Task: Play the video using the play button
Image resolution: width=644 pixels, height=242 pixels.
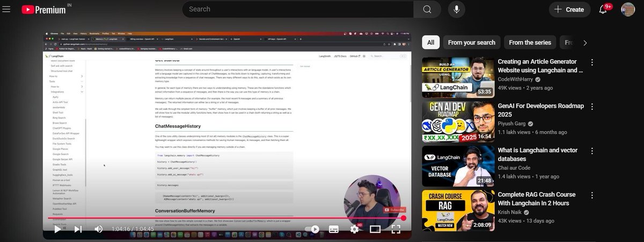Action: (57, 229)
